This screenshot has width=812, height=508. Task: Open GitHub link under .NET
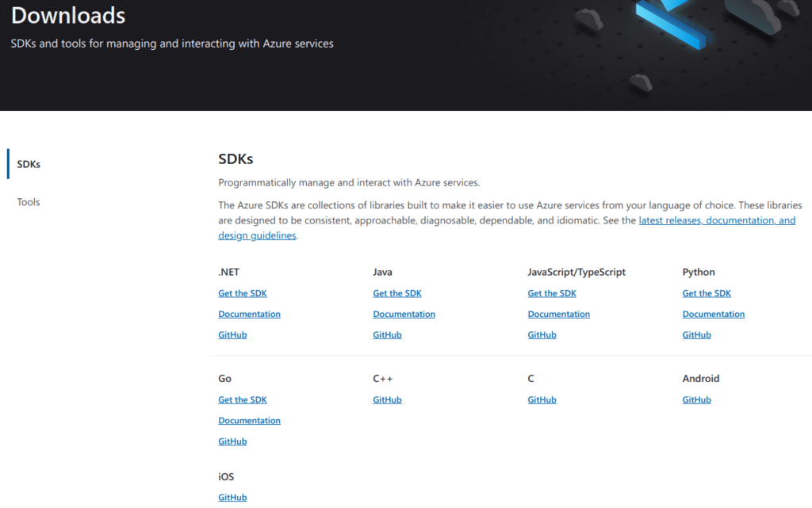(232, 334)
